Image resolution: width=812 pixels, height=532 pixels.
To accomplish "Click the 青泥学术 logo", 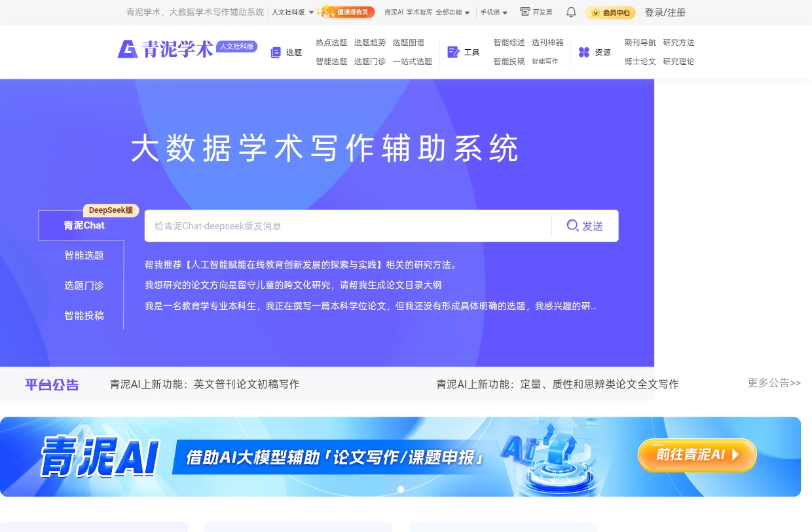I will tap(166, 49).
